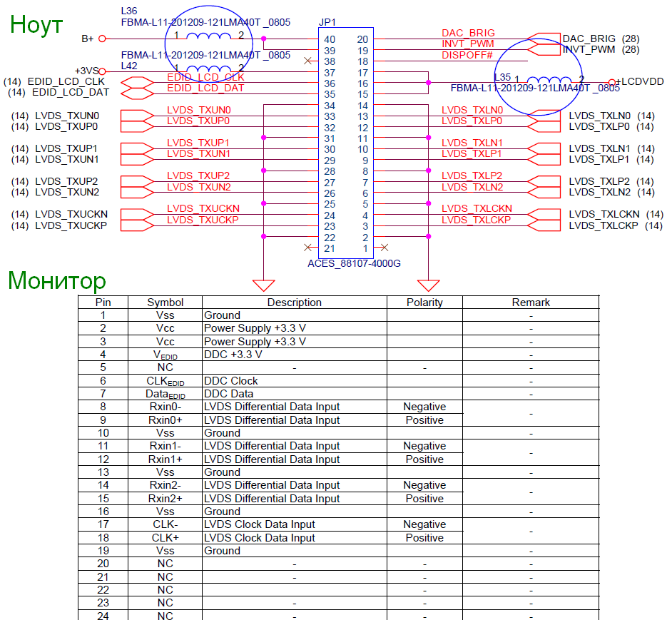Click the green Ноут heading
Viewport: 672px width, 620px height.
point(36,25)
